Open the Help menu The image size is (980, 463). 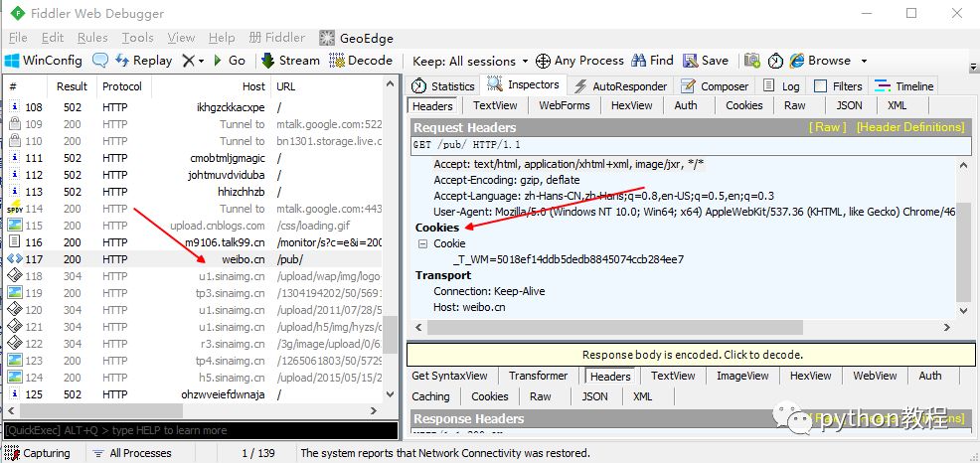coord(222,38)
